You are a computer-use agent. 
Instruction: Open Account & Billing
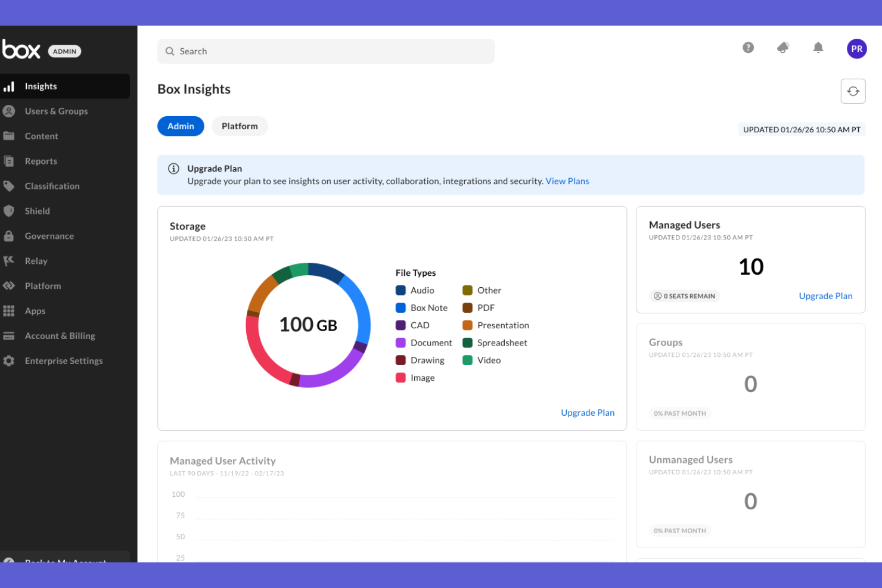(65, 336)
